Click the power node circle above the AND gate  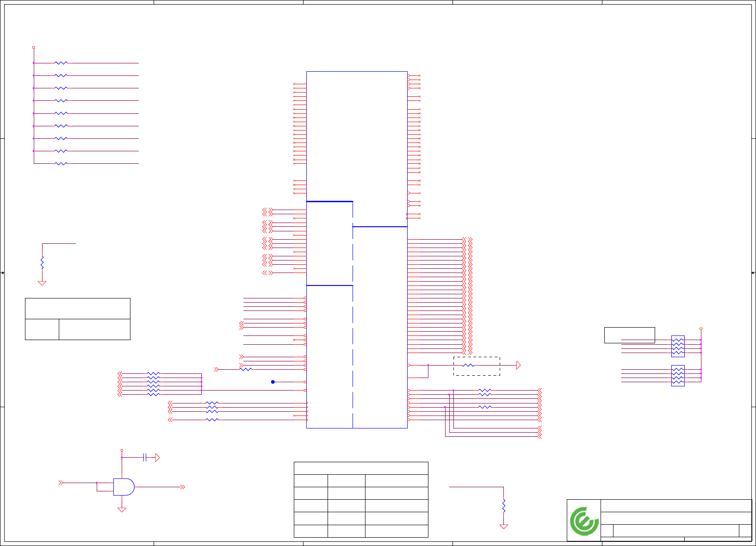tap(122, 450)
